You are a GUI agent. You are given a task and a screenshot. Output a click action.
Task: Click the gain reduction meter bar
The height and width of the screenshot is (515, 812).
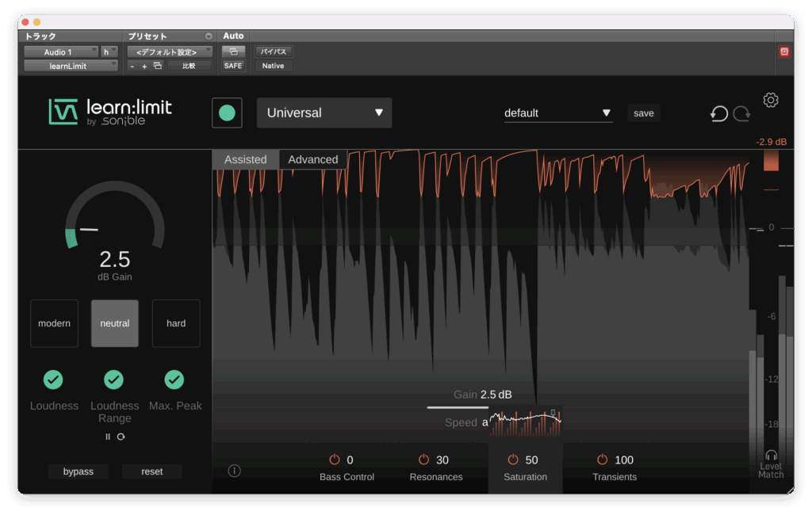[771, 161]
